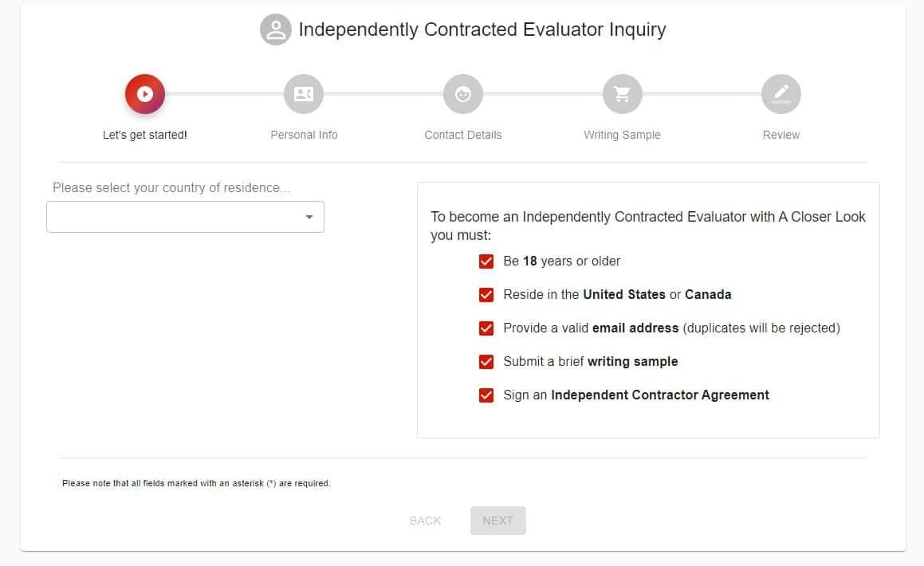Go to the Writing Sample step label

click(x=623, y=135)
